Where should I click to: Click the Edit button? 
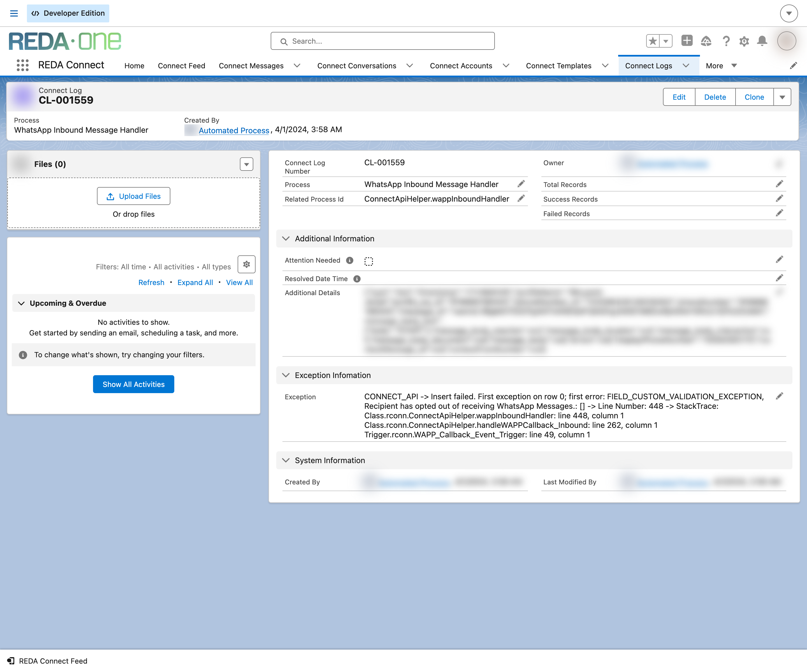click(679, 97)
